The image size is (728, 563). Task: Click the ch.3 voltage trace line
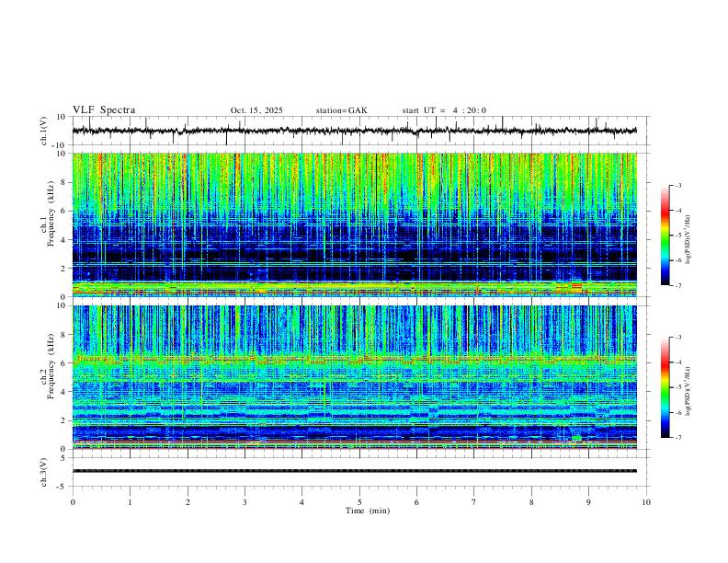354,471
